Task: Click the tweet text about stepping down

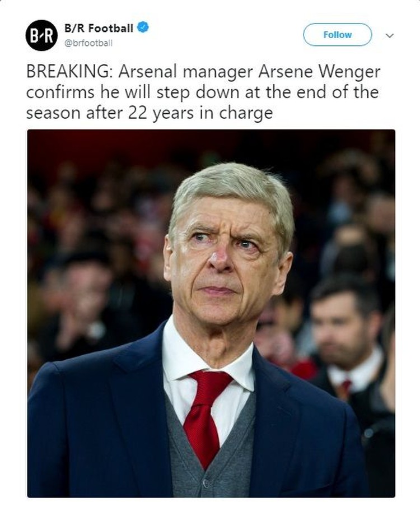Action: click(203, 92)
